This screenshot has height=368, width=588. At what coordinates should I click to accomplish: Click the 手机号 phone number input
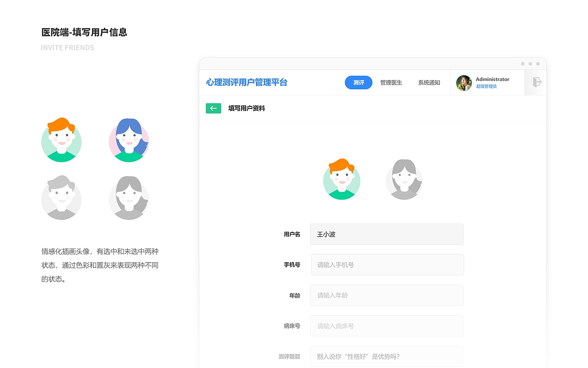pos(387,264)
